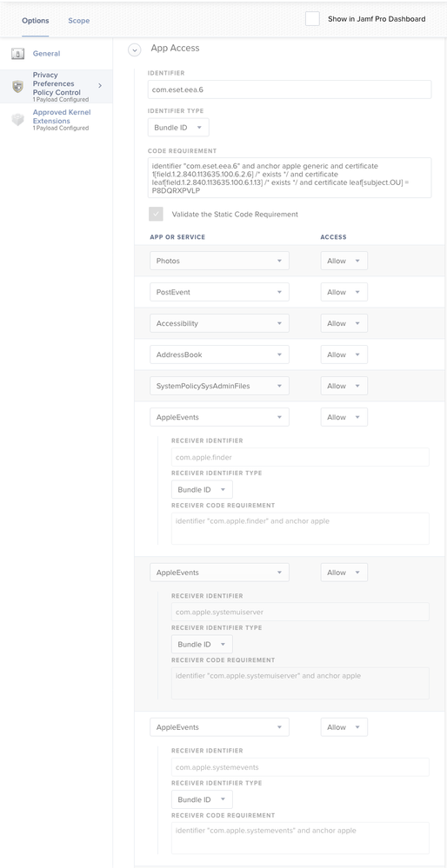This screenshot has height=868, width=447.
Task: Open the General payload link
Action: point(47,54)
